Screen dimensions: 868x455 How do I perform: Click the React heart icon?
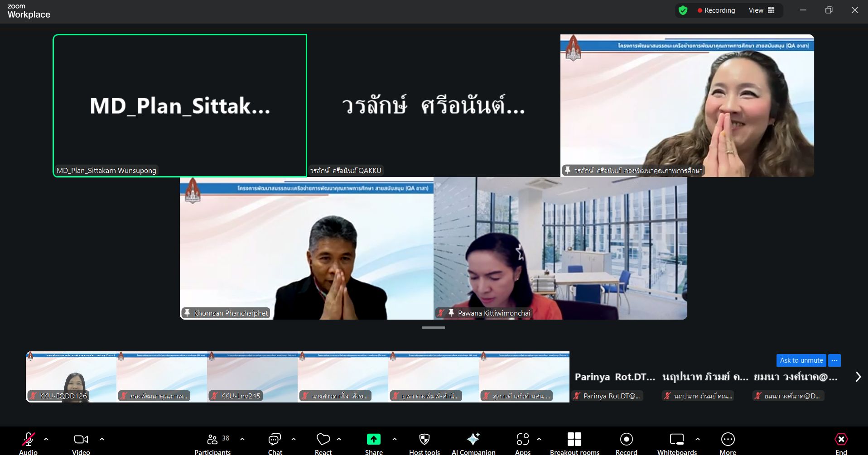pos(323,443)
